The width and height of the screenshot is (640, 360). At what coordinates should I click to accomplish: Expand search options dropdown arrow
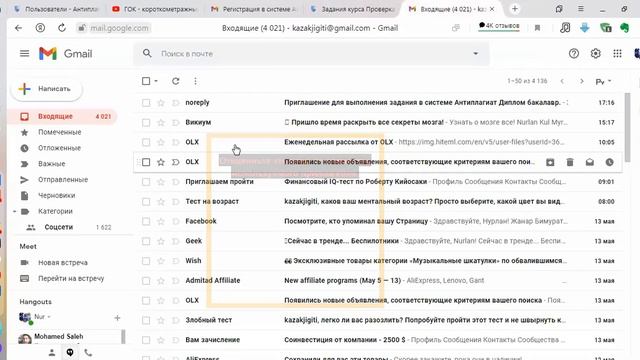pyautogui.click(x=476, y=53)
